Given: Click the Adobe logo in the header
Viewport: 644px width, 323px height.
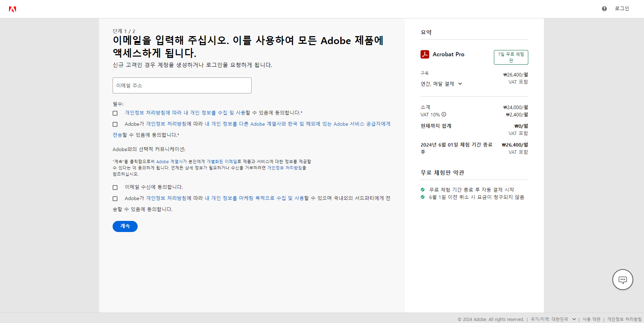Looking at the screenshot, I should (x=13, y=9).
